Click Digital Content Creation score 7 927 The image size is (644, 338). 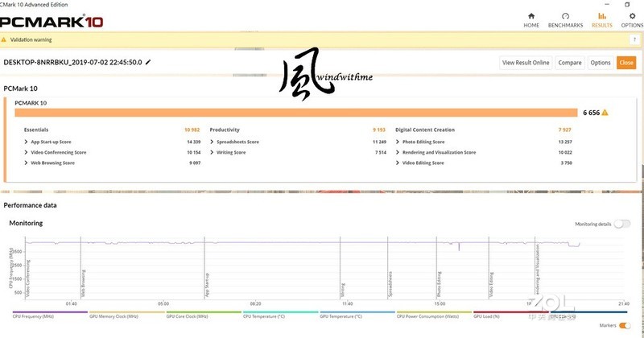click(565, 130)
